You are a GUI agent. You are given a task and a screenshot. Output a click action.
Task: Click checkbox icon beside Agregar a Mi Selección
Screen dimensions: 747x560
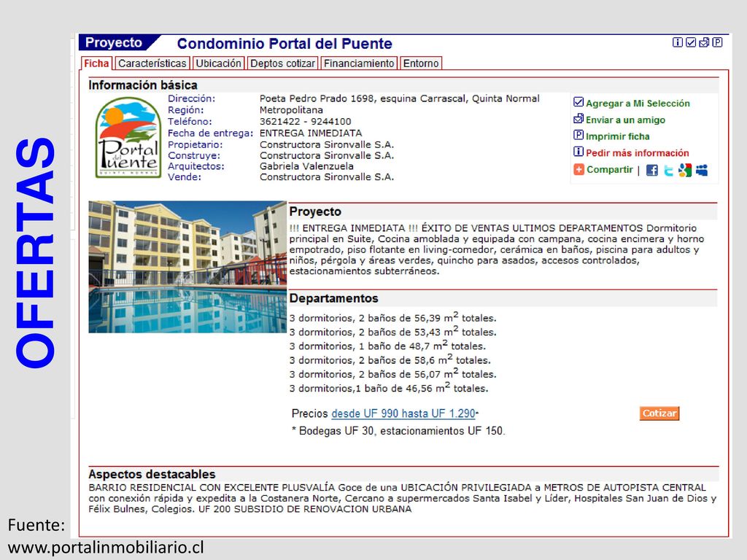(x=578, y=102)
